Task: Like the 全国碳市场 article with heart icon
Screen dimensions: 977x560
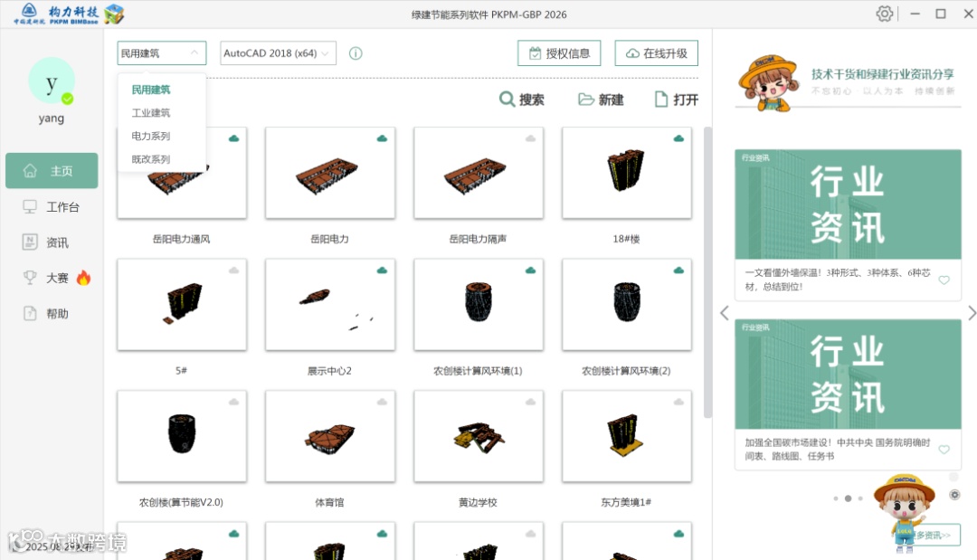Action: pyautogui.click(x=944, y=450)
